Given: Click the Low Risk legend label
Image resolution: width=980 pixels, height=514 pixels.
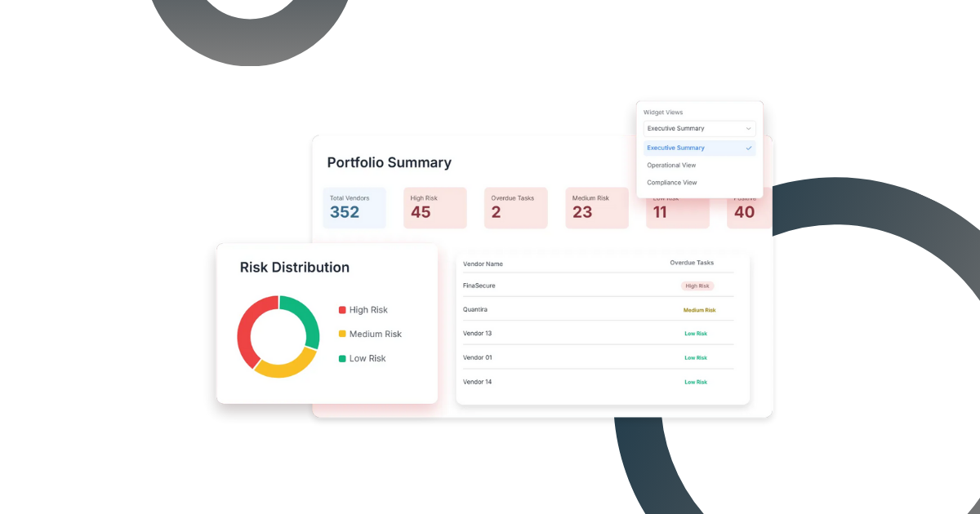Looking at the screenshot, I should click(367, 358).
